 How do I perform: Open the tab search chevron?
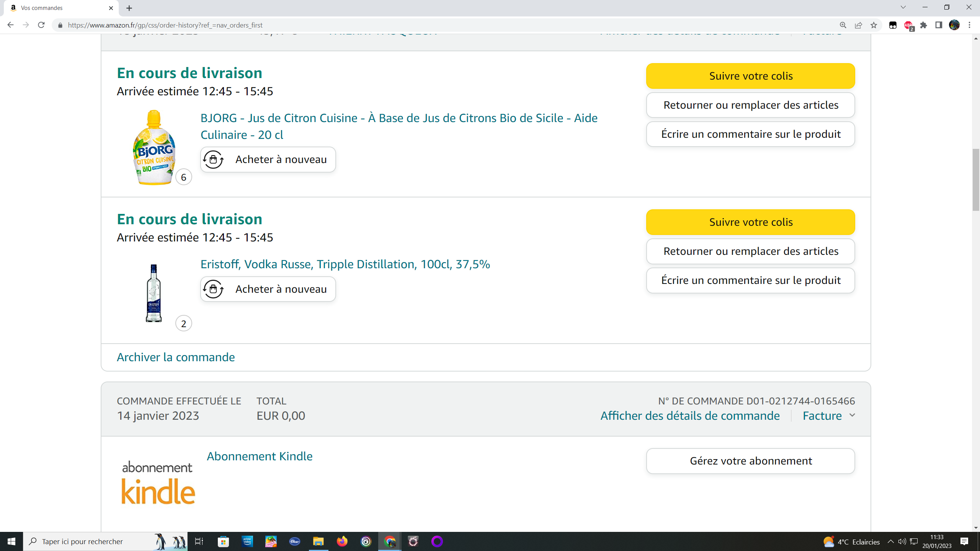pyautogui.click(x=903, y=7)
